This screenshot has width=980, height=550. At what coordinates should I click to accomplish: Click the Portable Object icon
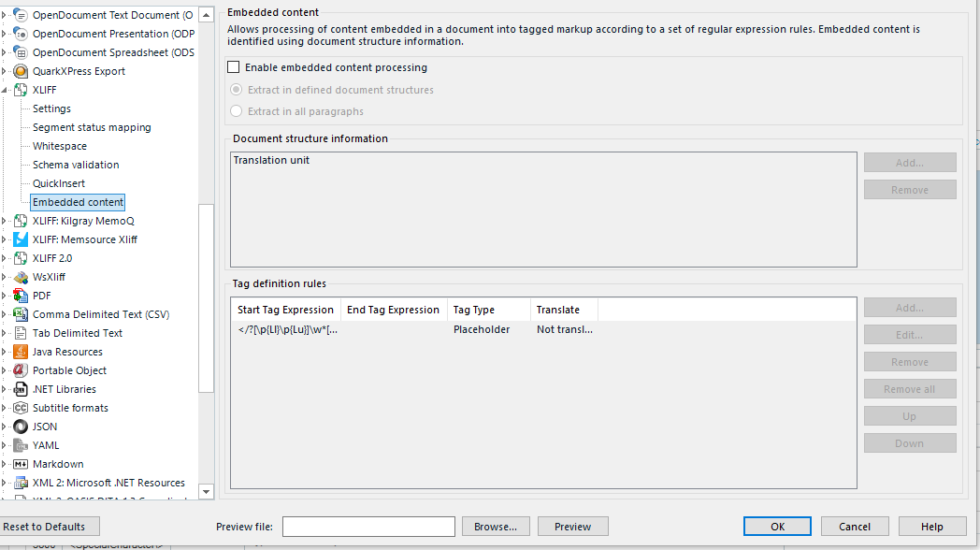pyautogui.click(x=21, y=370)
